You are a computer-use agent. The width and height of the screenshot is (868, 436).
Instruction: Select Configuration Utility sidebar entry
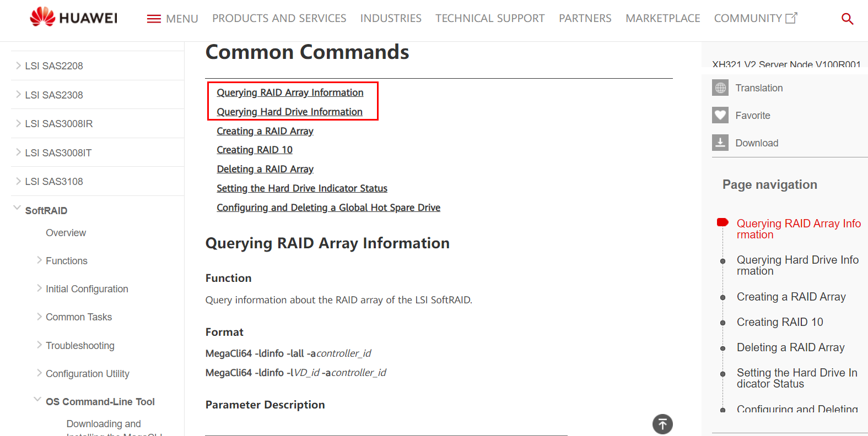[x=88, y=374]
